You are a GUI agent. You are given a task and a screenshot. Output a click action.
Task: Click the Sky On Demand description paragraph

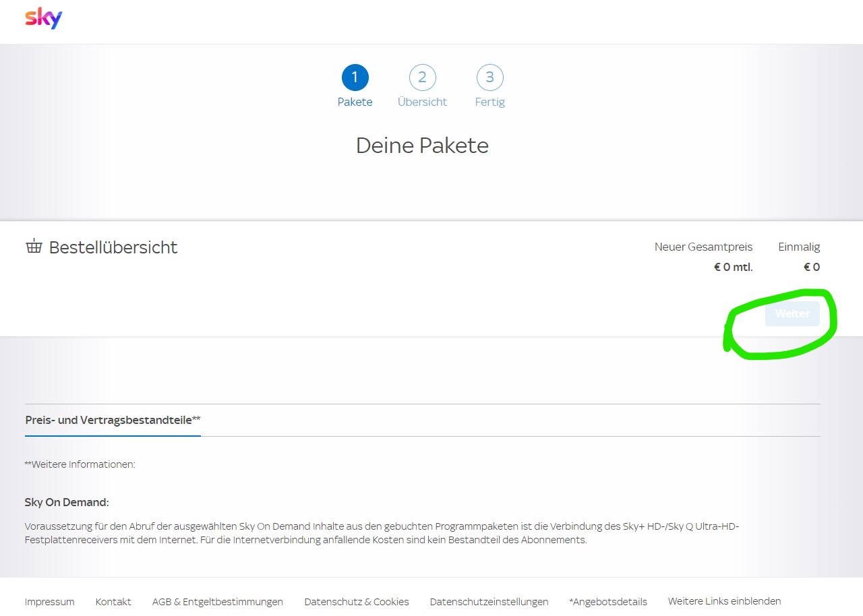(x=382, y=533)
